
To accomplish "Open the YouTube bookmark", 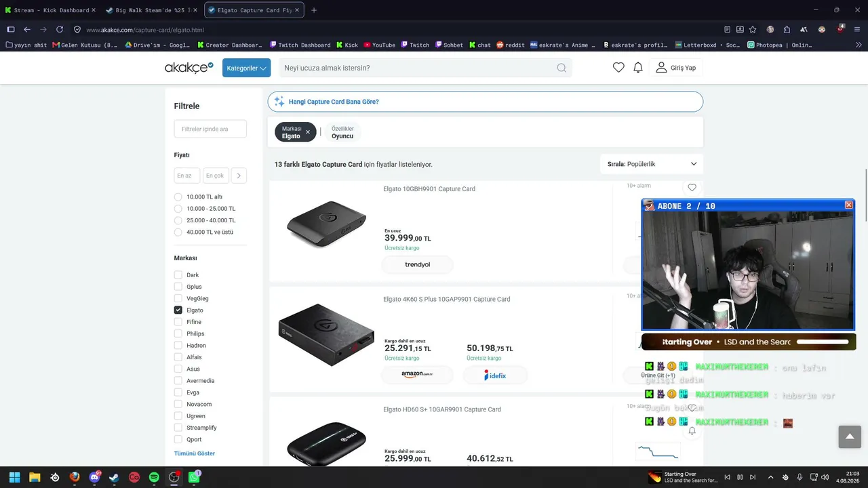I will pyautogui.click(x=379, y=45).
